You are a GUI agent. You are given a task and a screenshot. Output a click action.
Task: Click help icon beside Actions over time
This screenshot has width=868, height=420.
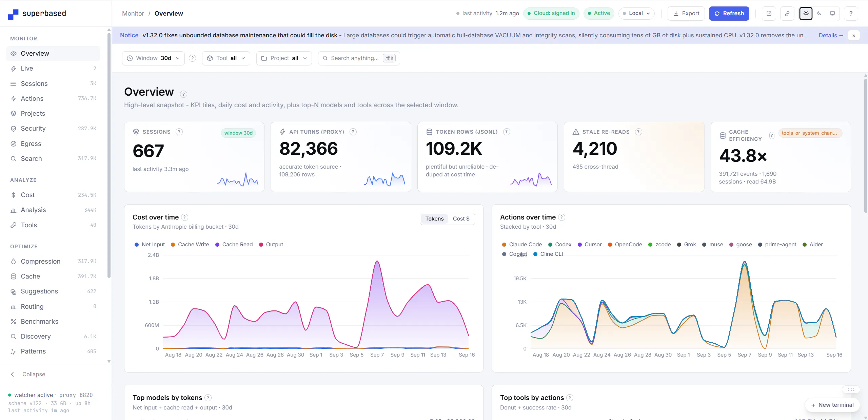561,217
